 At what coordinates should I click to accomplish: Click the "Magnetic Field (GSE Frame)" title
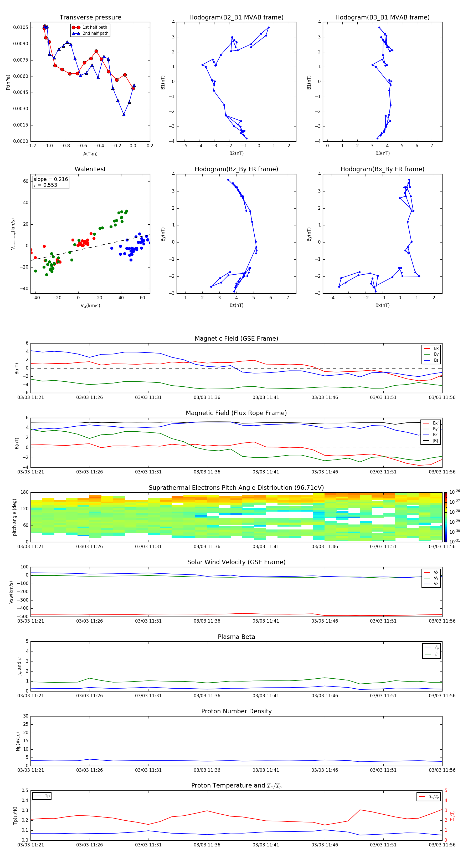[236, 339]
